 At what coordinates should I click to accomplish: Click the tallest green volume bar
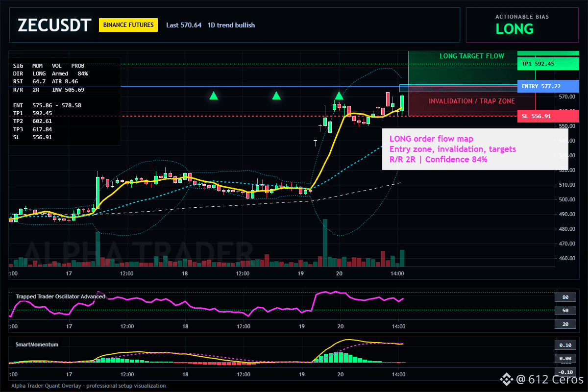tap(324, 243)
